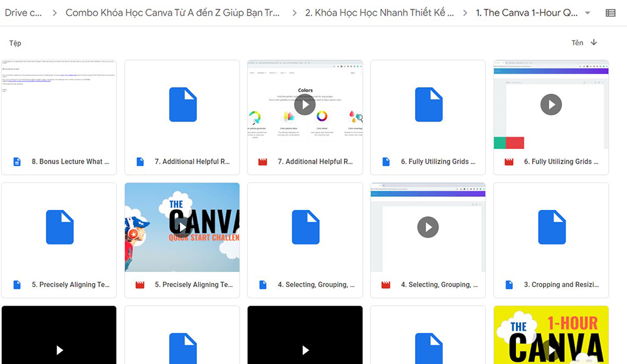
Task: Open 8. Bonus Lecture What document thumbnail
Action: [x=59, y=105]
